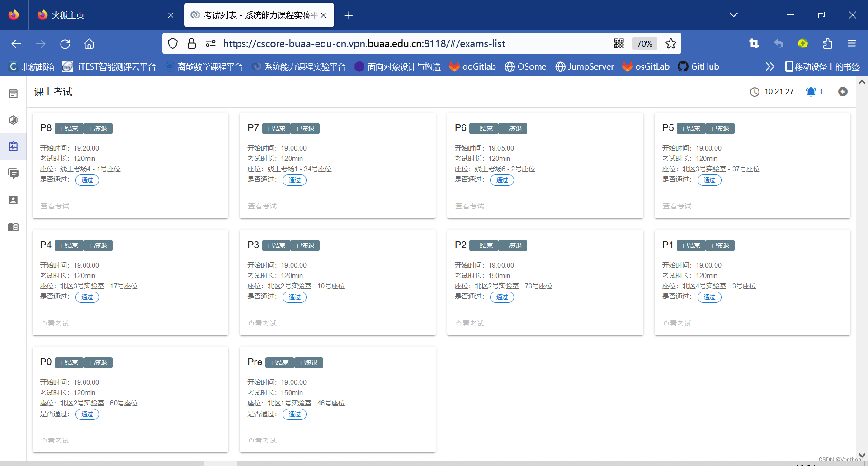Click the page URL in address bar
The height and width of the screenshot is (466, 868).
pos(364,43)
